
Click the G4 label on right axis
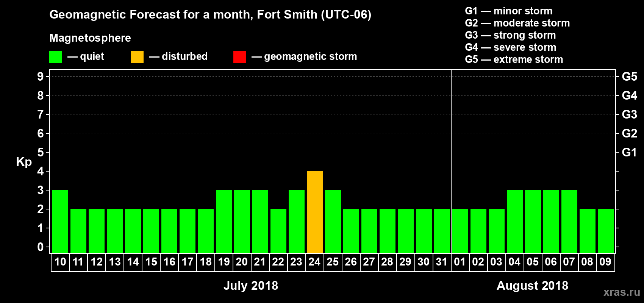[x=629, y=95]
